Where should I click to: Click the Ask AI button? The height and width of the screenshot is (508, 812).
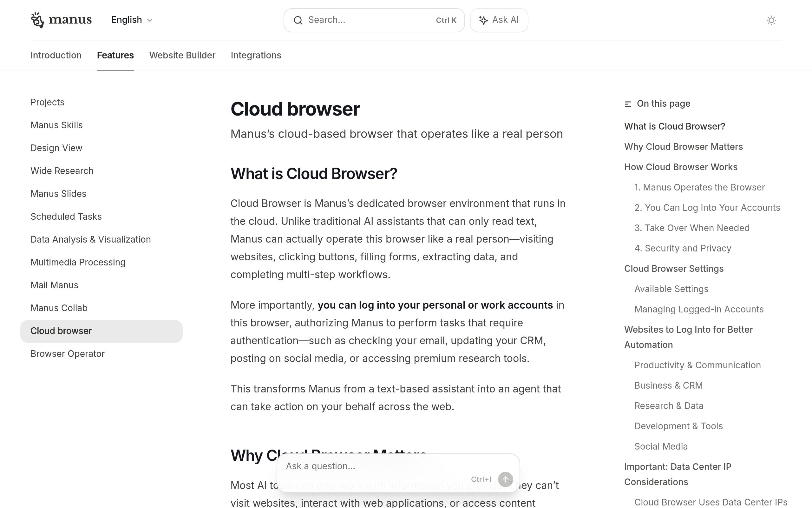click(499, 20)
